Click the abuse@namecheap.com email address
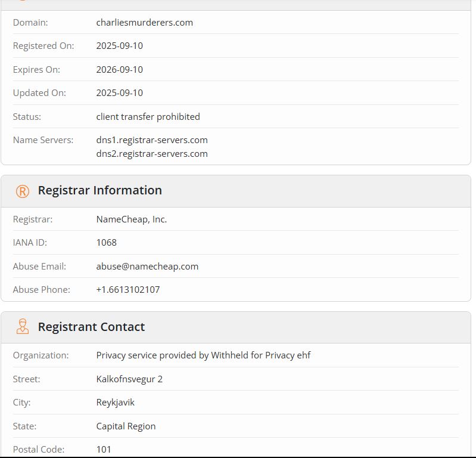 click(147, 267)
